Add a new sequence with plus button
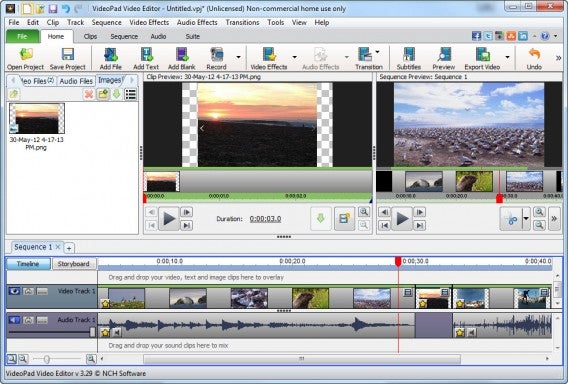The width and height of the screenshot is (568, 384). (69, 248)
